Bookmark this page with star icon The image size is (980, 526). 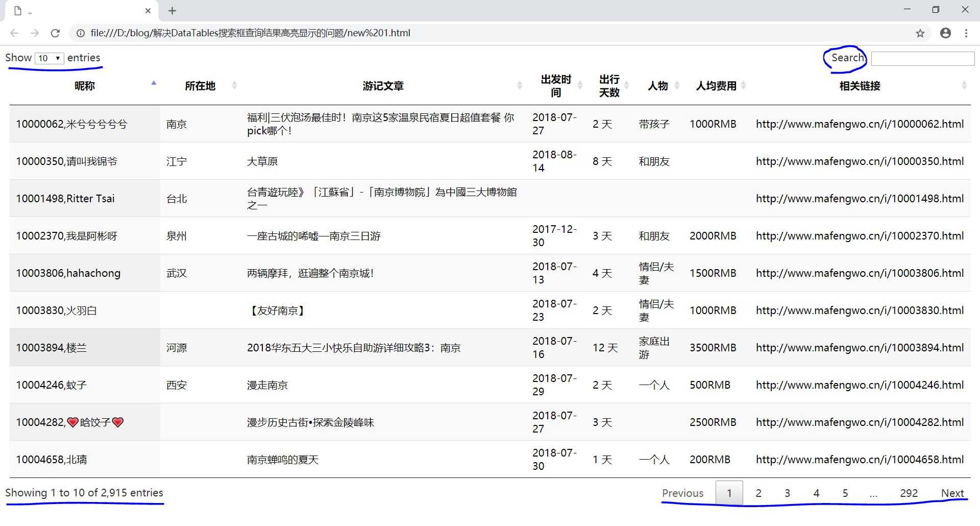pyautogui.click(x=920, y=33)
